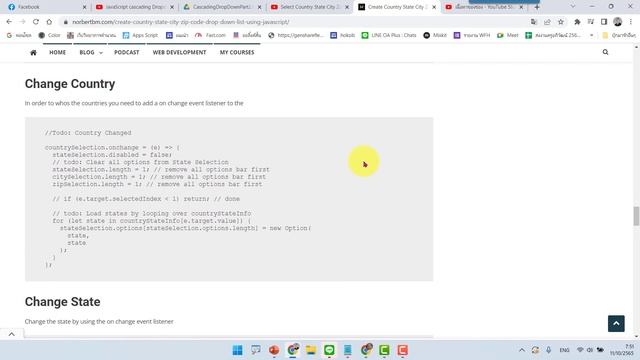The width and height of the screenshot is (640, 360).
Task: Open the browser home page icon
Action: [49, 22]
